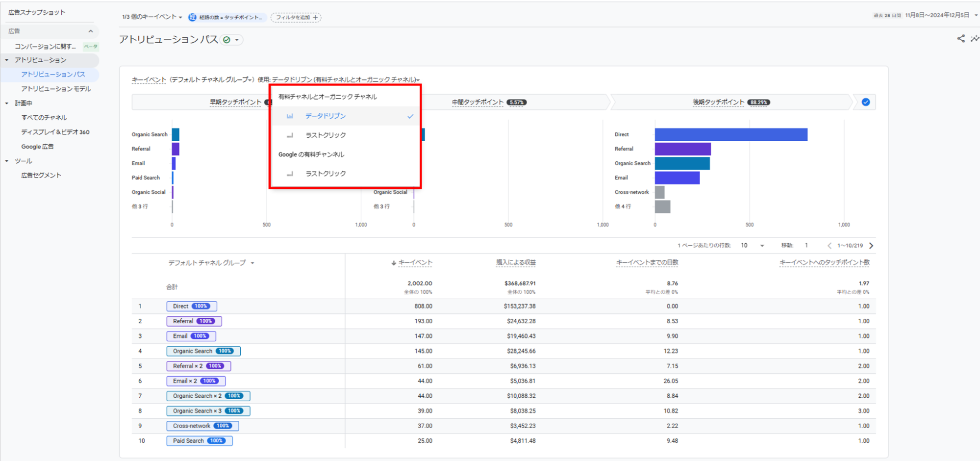Collapse the 計画中 tree section

(6, 103)
